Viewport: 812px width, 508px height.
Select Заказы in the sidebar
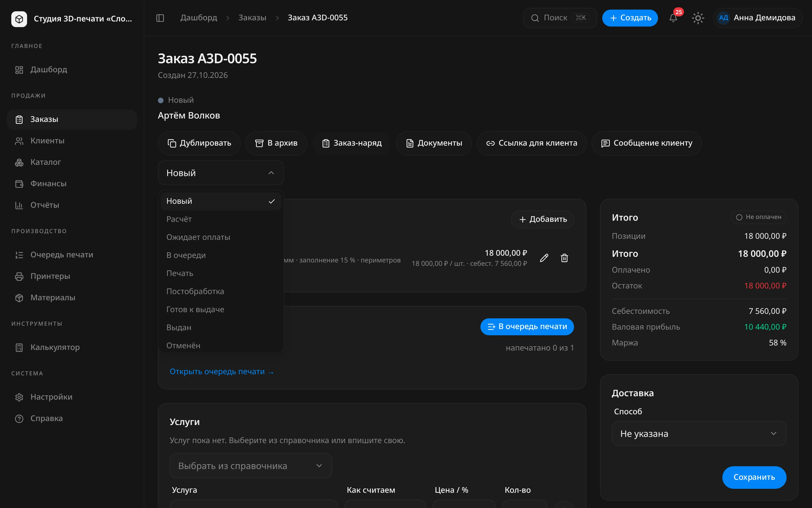point(72,120)
